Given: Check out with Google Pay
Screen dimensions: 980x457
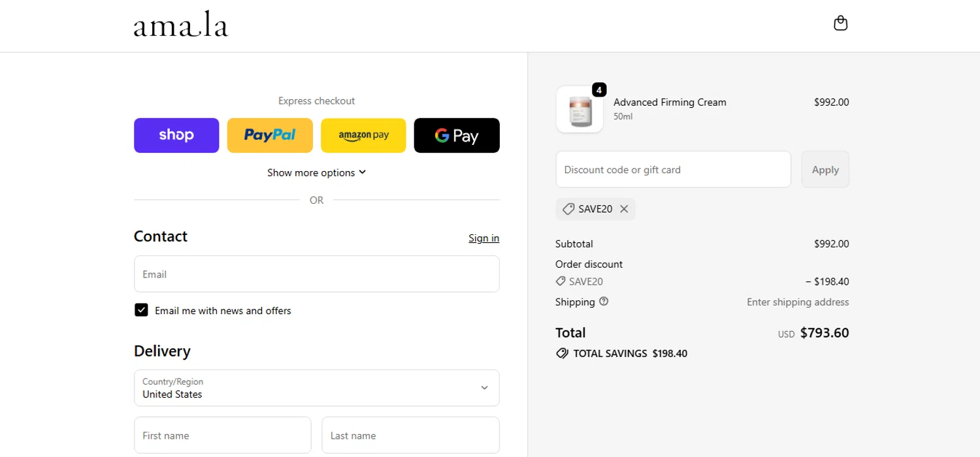Looking at the screenshot, I should pos(457,135).
